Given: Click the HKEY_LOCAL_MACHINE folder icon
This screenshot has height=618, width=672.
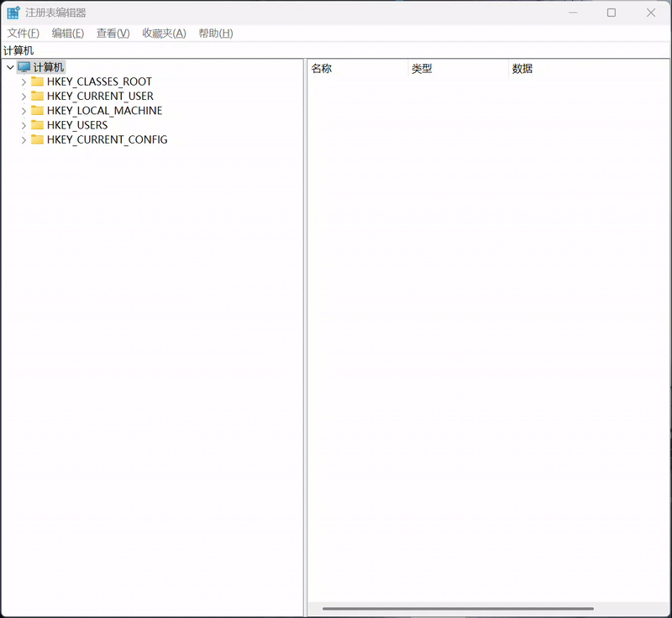Looking at the screenshot, I should [37, 111].
